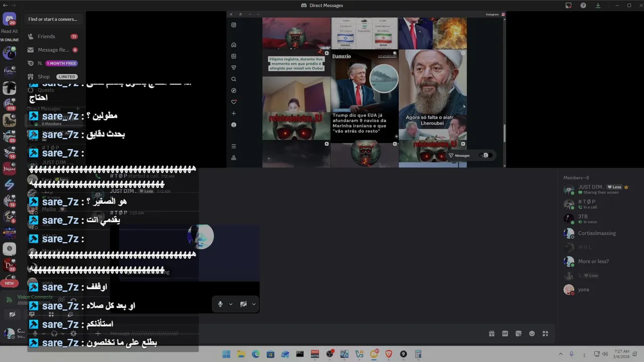Expand microphone options chevron in call bar
The image size is (644, 362).
[230, 304]
